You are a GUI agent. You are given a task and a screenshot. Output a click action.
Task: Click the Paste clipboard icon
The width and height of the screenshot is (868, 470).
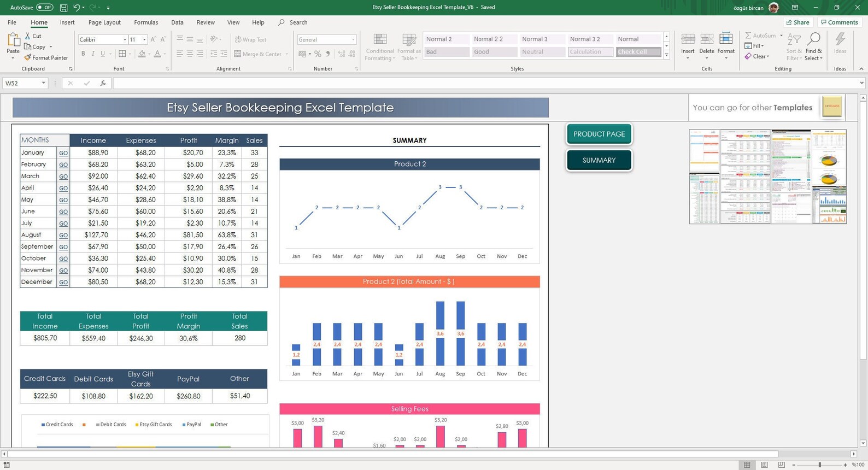pyautogui.click(x=13, y=39)
